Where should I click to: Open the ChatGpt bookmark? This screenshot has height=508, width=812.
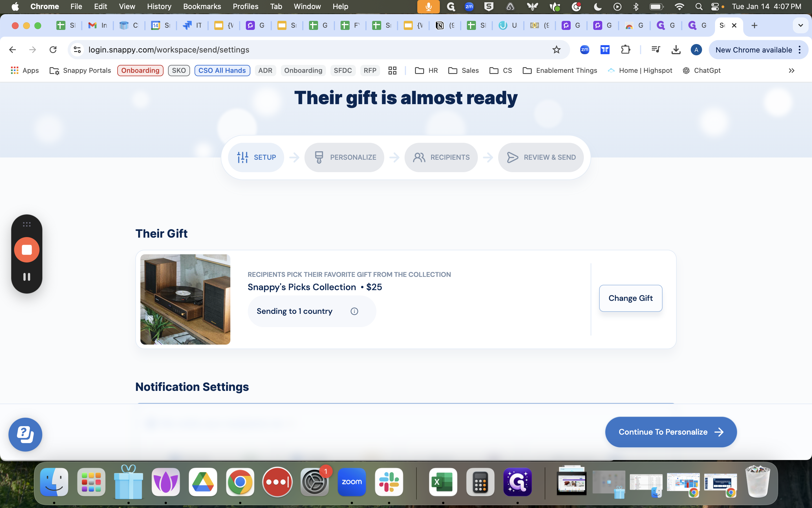pyautogui.click(x=701, y=71)
